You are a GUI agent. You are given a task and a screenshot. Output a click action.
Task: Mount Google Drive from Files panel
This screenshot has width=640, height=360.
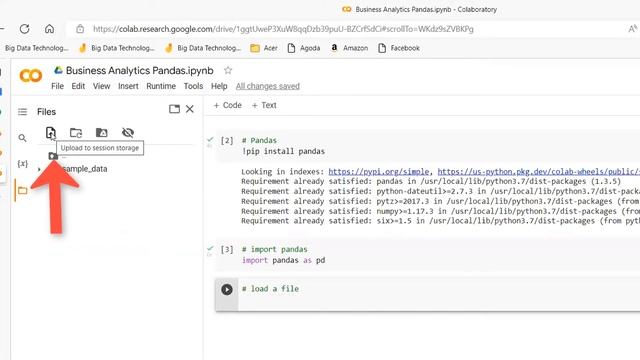[102, 132]
